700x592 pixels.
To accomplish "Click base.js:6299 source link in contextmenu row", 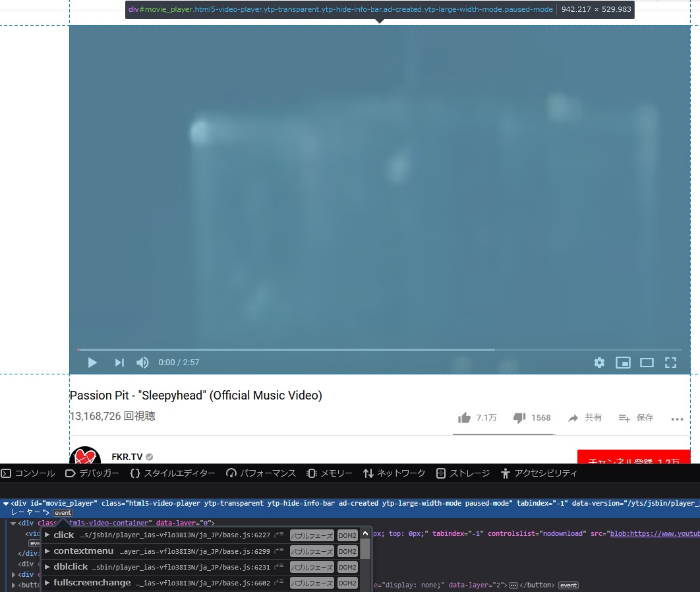I will click(x=194, y=551).
